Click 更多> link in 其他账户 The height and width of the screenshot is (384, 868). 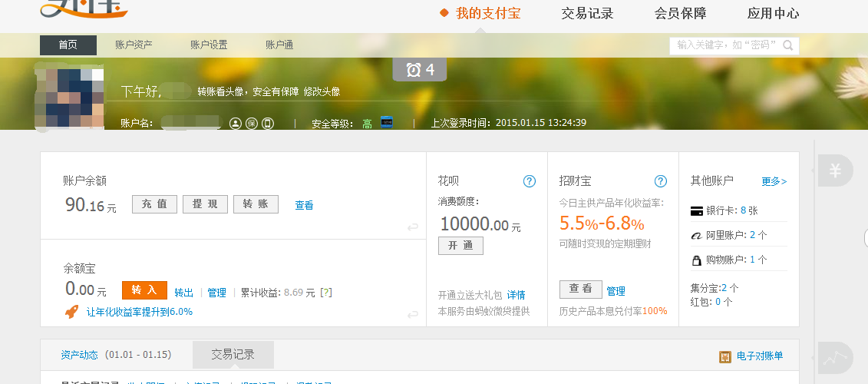[x=774, y=182]
